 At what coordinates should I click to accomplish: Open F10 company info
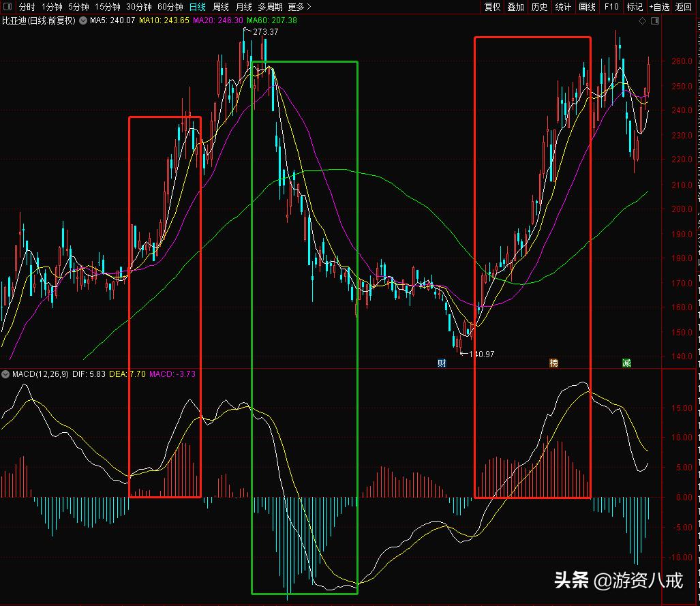coord(611,7)
